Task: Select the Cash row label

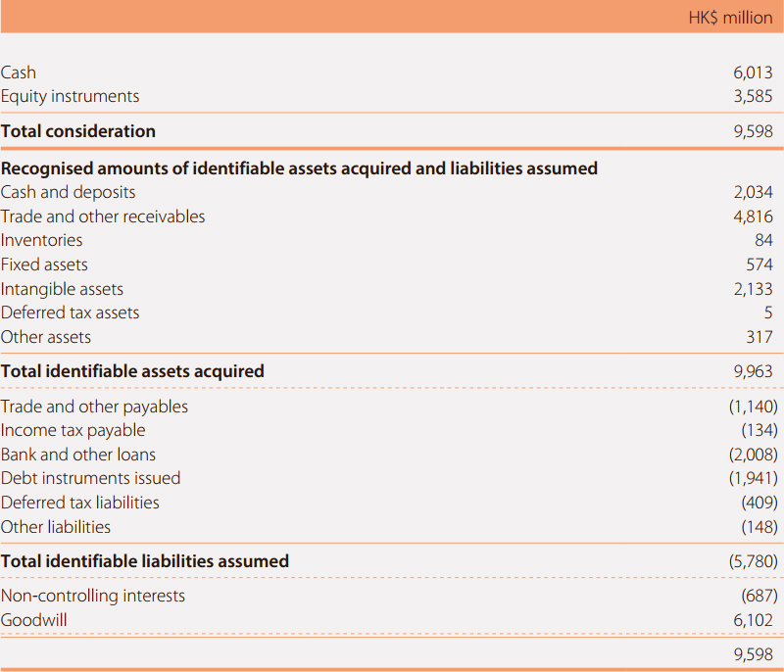Action: pyautogui.click(x=19, y=72)
